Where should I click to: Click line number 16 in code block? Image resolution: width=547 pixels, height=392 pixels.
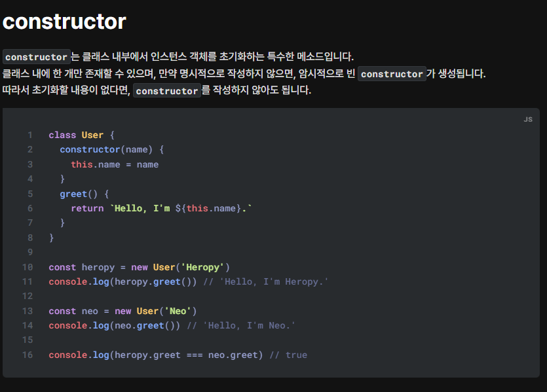(28, 355)
